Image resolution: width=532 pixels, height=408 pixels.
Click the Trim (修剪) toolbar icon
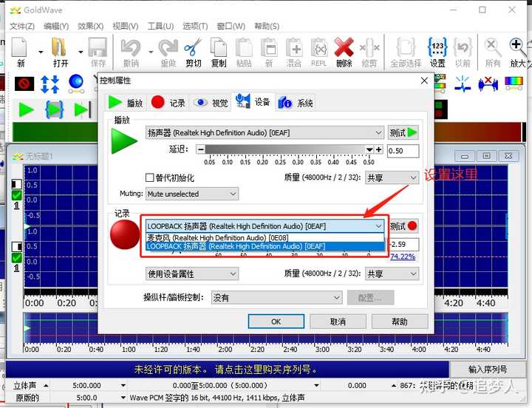tap(369, 47)
